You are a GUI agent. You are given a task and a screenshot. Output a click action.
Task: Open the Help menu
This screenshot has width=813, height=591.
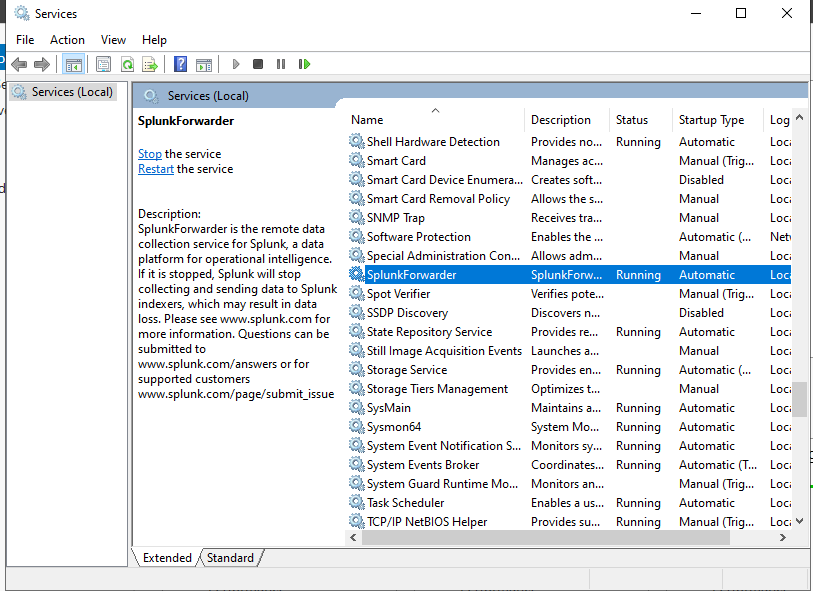coord(154,40)
